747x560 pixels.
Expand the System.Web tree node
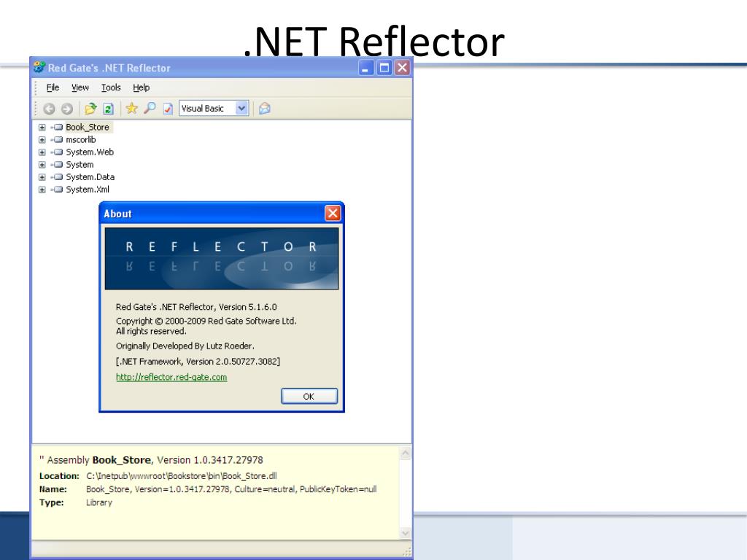pos(42,152)
